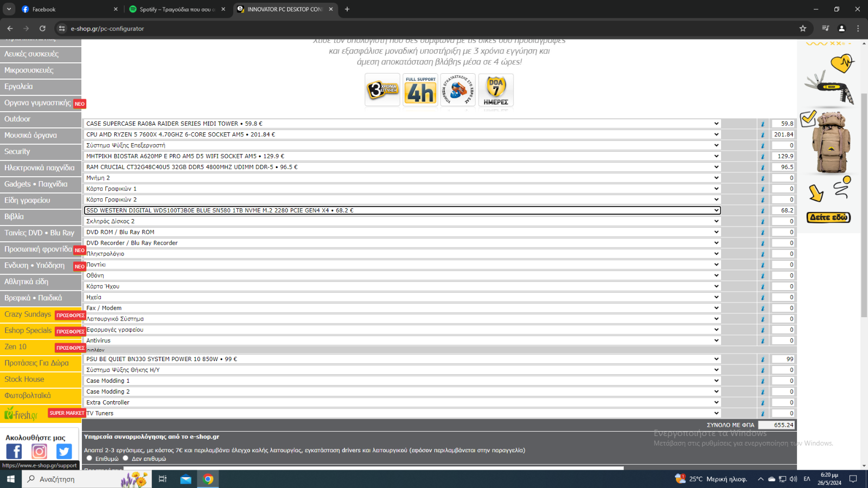868x488 pixels.
Task: Open the Extra Controller dropdown
Action: click(x=403, y=402)
